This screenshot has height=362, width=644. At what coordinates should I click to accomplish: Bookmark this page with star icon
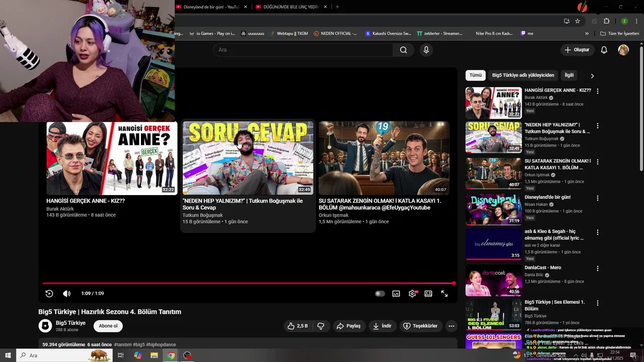[578, 21]
